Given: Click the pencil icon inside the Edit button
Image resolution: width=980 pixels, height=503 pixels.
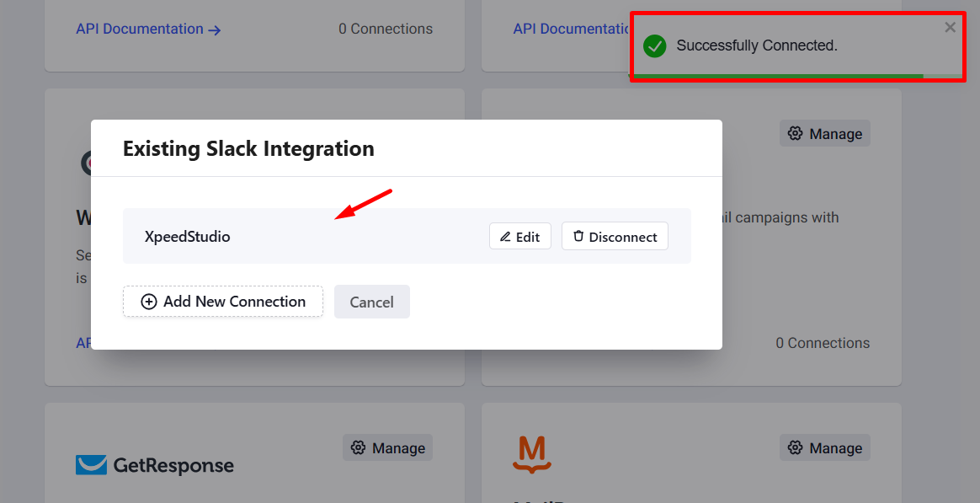Looking at the screenshot, I should [505, 236].
